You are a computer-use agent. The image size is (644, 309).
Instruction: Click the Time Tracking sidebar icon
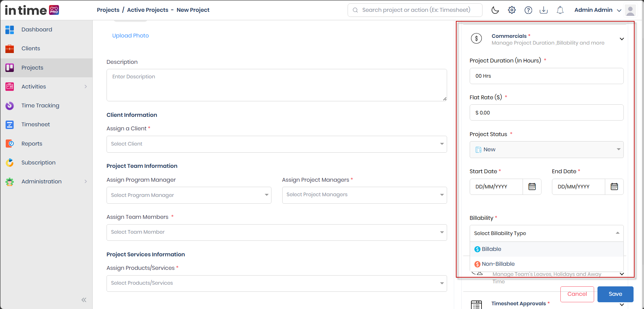pyautogui.click(x=10, y=106)
